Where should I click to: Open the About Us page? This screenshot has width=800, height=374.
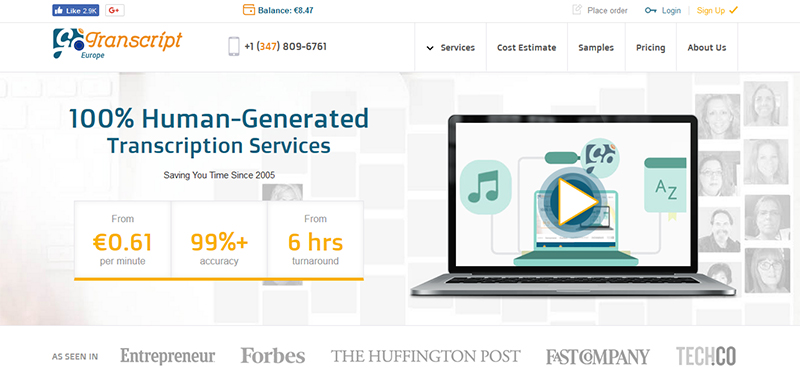pos(707,47)
